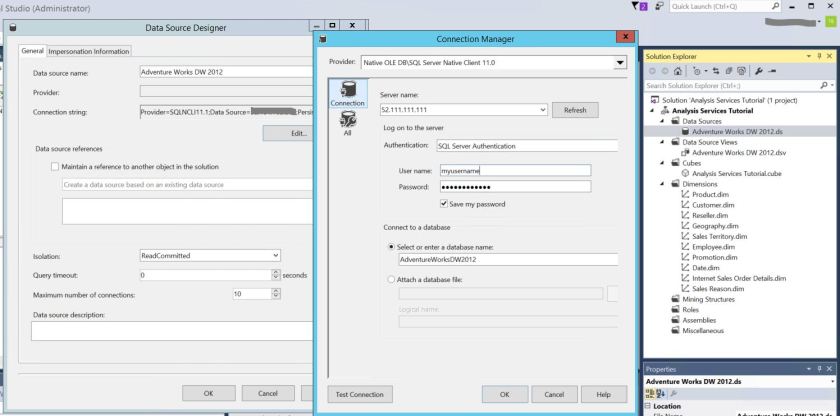Viewport: 840px width, 416px height.
Task: Click the Property Pages wrench in Properties panel
Action: [x=673, y=394]
